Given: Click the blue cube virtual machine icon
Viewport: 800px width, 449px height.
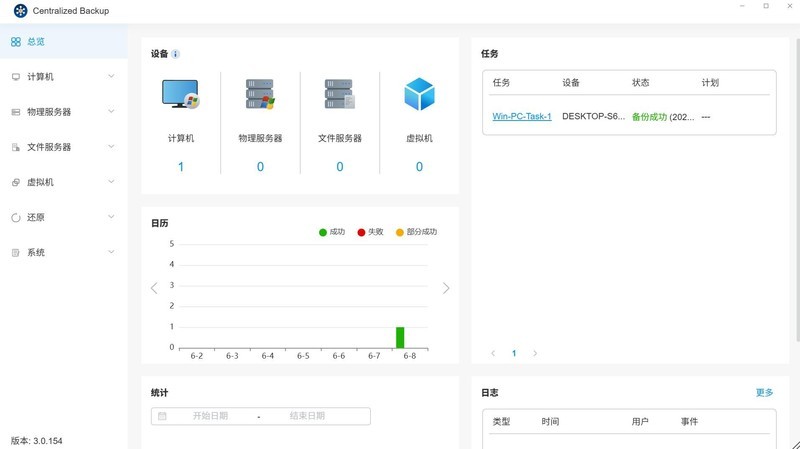Looking at the screenshot, I should coord(419,94).
